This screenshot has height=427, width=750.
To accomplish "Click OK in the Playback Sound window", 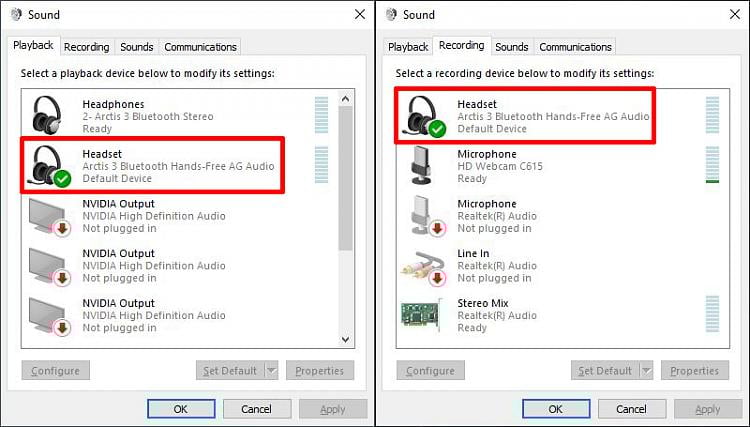I will click(181, 409).
